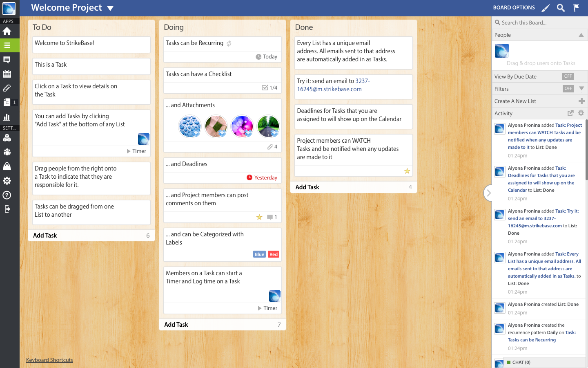Toggle View By Due Date OFF switch
Viewport: 588px width, 368px height.
568,76
